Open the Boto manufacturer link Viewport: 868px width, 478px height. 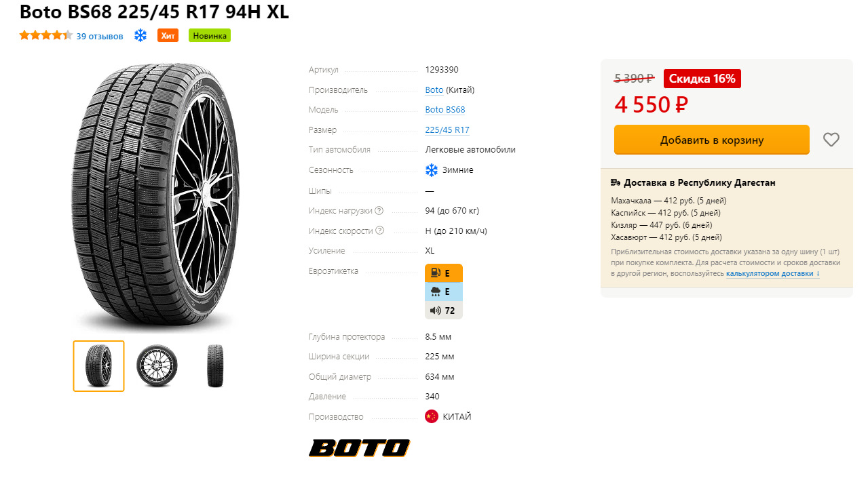pyautogui.click(x=434, y=90)
